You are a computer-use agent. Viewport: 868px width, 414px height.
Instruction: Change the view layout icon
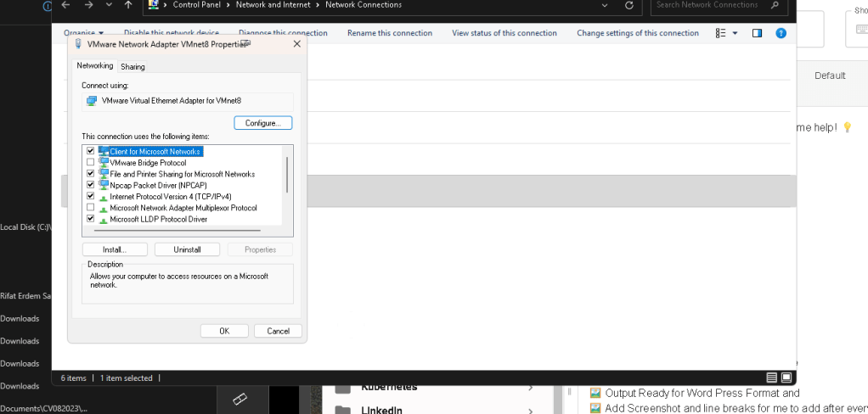tap(720, 33)
